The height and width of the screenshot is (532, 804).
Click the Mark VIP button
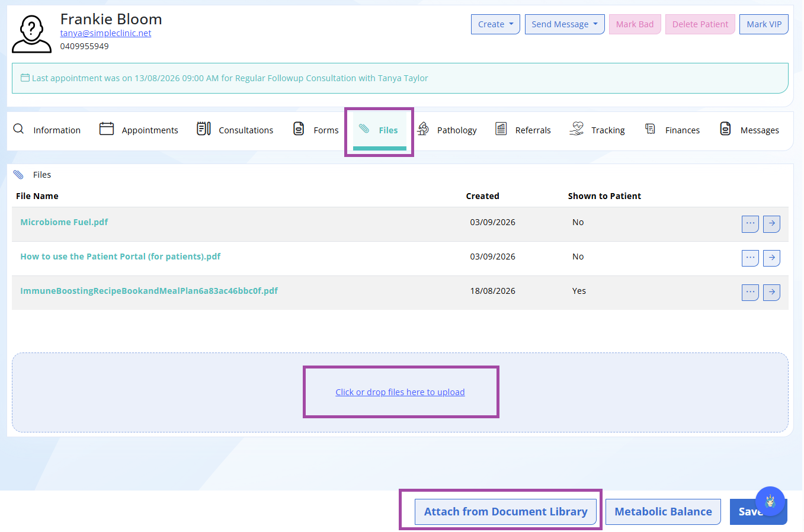764,24
